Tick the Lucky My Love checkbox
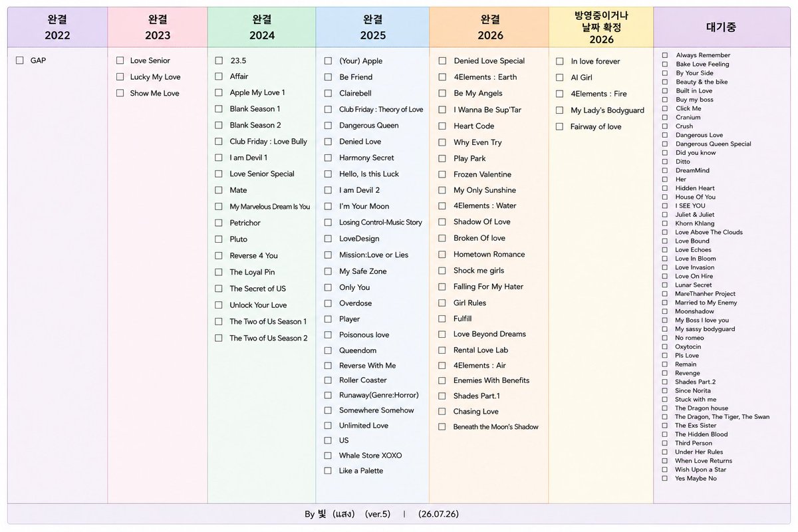798x532 pixels. [x=120, y=77]
